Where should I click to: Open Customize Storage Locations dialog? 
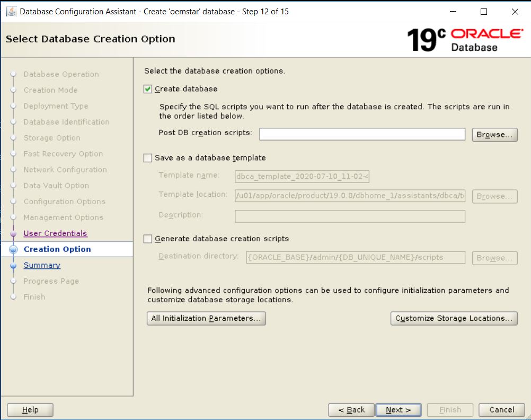coord(454,318)
